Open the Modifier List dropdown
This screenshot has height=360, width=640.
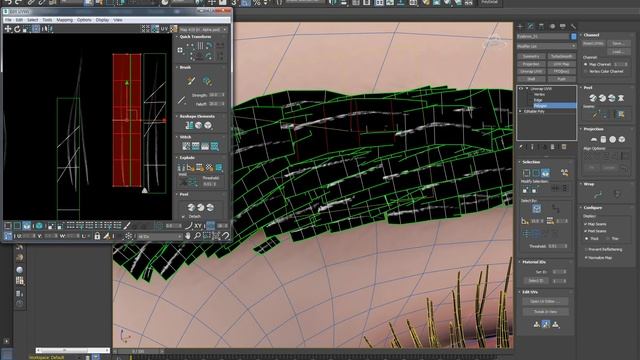click(546, 47)
